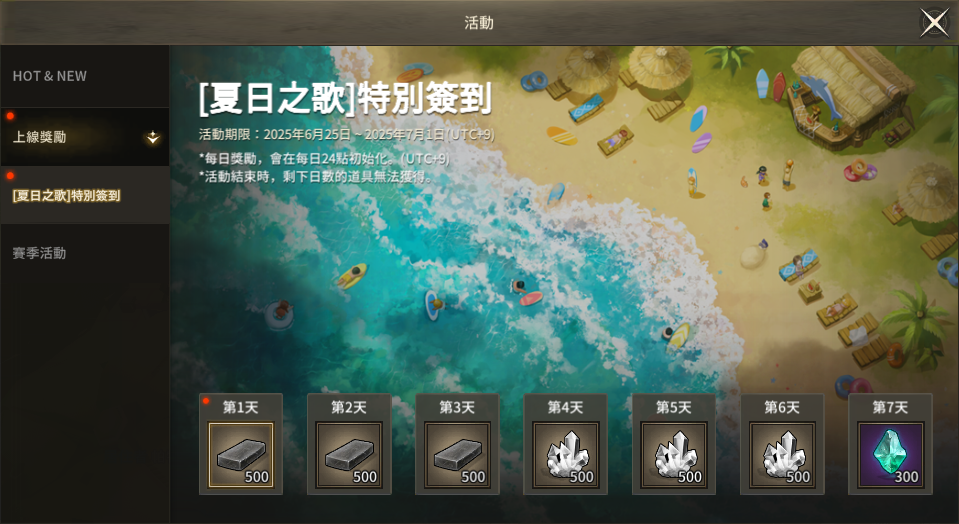The height and width of the screenshot is (524, 959).
Task: Open the 上線獎勵 sidebar category
Action: [x=85, y=137]
